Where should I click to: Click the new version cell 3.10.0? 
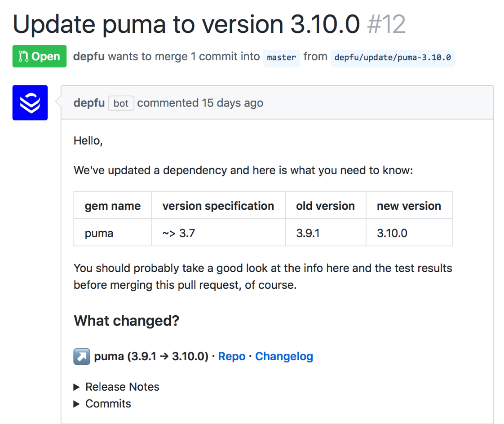392,234
